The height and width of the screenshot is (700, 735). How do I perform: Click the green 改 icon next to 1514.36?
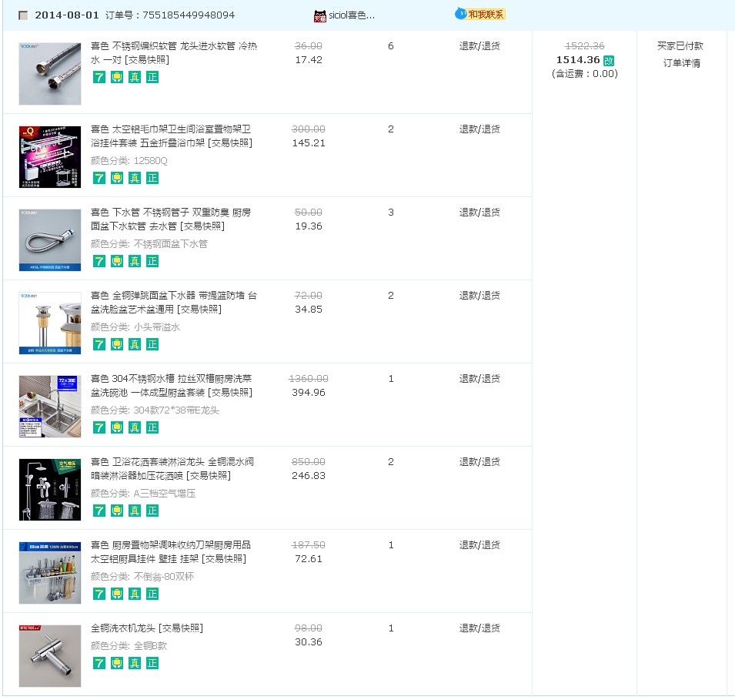point(609,61)
